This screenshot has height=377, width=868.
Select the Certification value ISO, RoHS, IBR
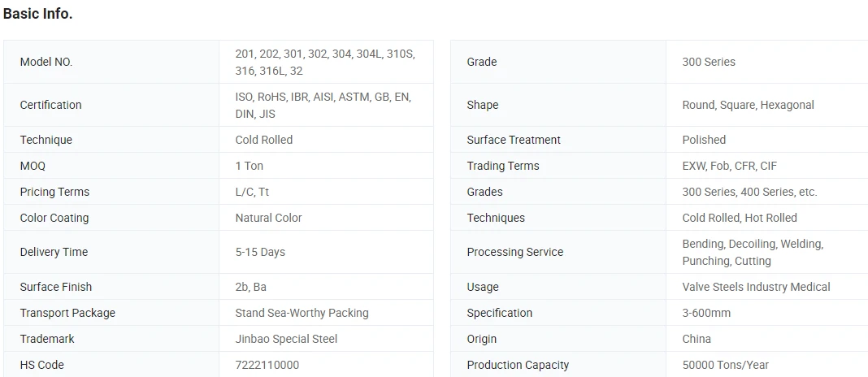(323, 105)
